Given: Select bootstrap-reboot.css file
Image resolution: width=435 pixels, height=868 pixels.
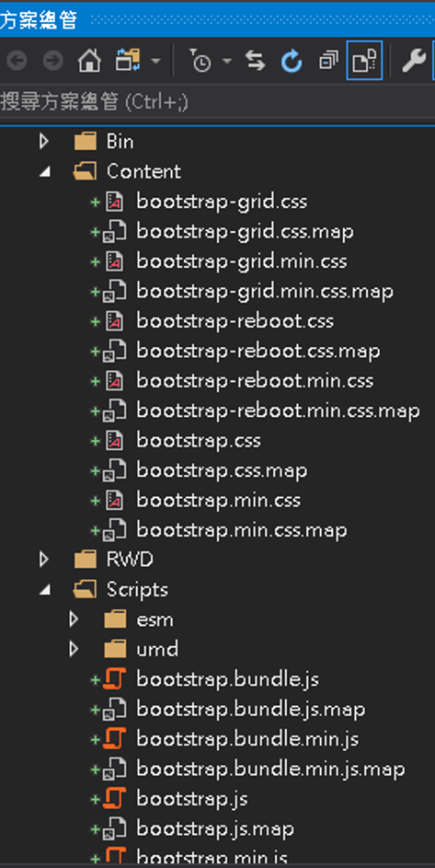Looking at the screenshot, I should click(x=235, y=321).
